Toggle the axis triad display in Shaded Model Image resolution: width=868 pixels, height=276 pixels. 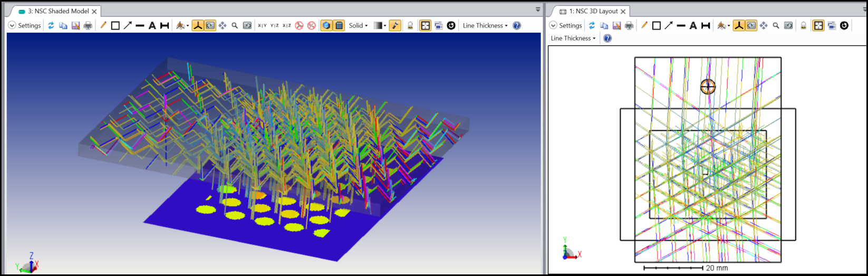(198, 25)
